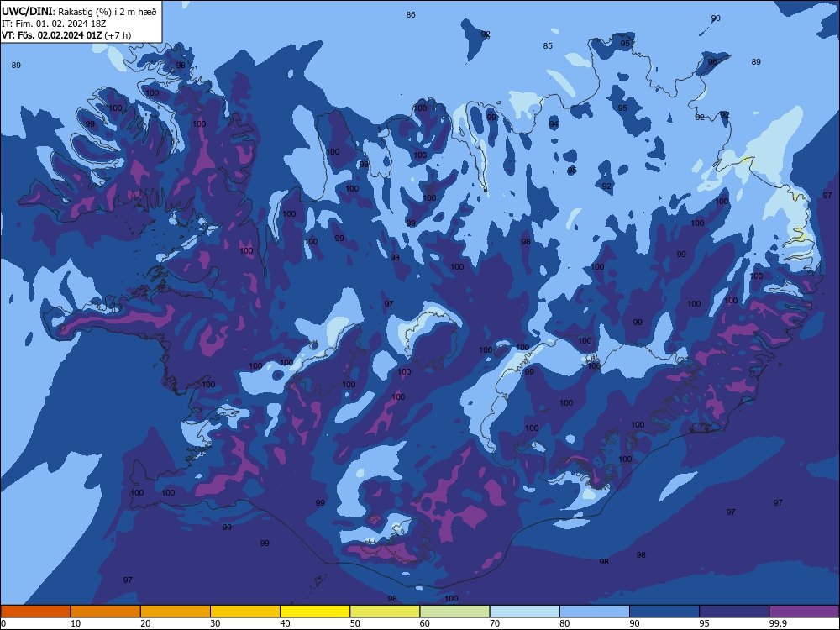Select the purple above-99.9 legend swatch

(x=804, y=612)
